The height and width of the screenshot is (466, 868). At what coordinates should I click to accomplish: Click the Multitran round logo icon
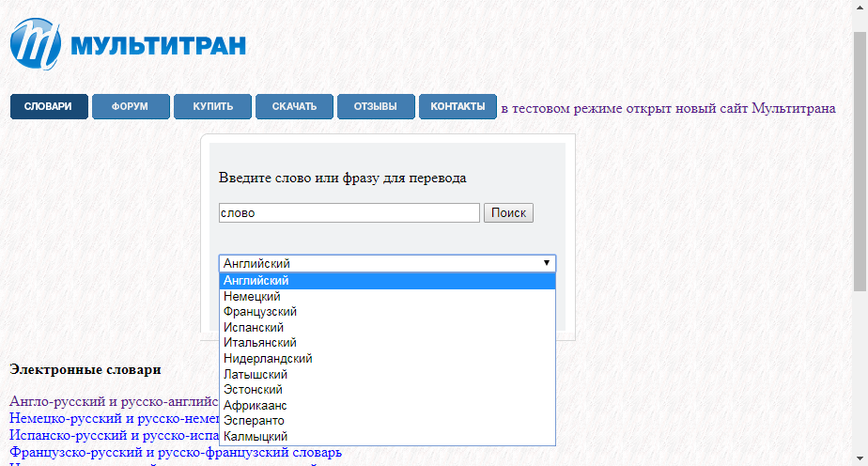(x=36, y=44)
